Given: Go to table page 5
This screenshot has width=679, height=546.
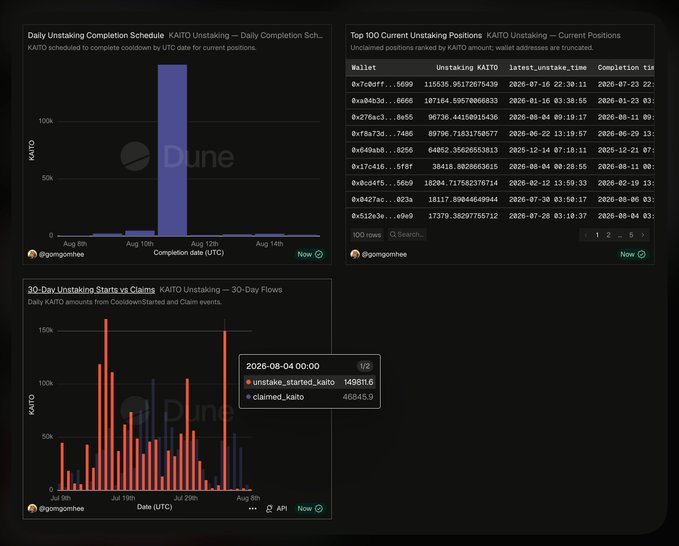Looking at the screenshot, I should [631, 235].
